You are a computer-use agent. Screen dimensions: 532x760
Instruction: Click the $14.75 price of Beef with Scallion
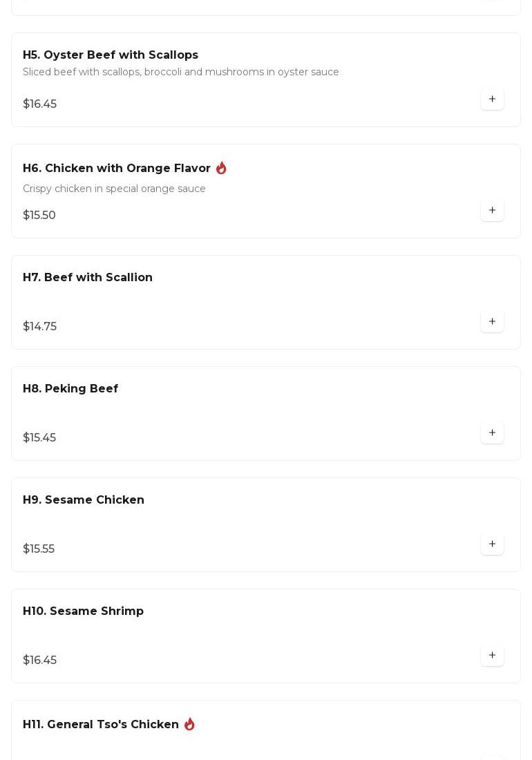coord(39,327)
